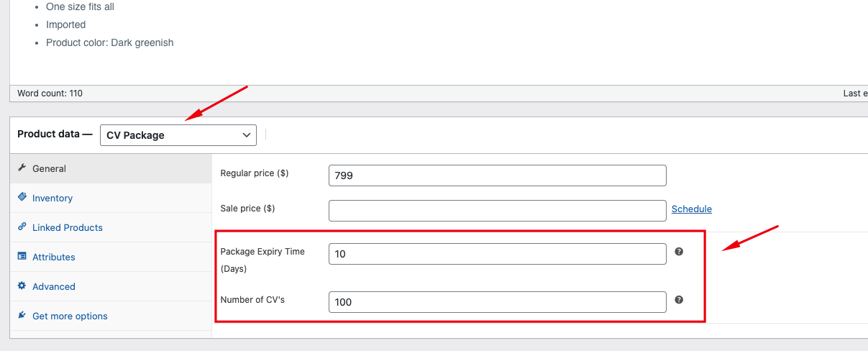Switch to the Inventory tab
The image size is (868, 351).
(x=52, y=198)
